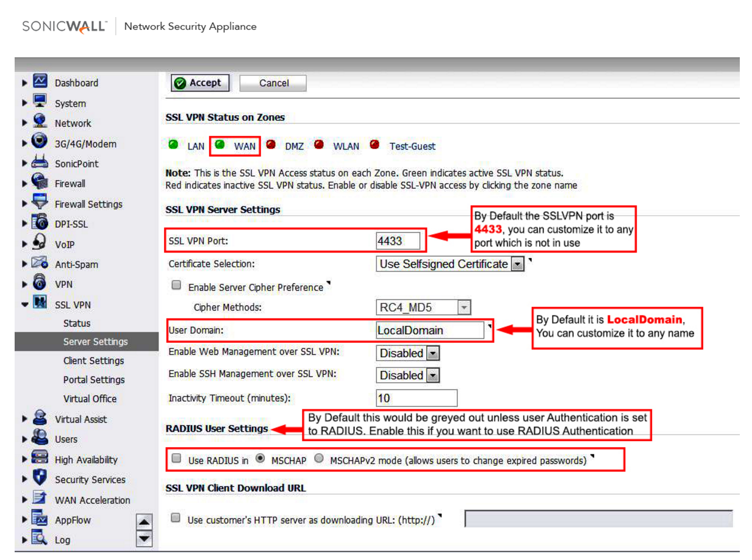Image resolution: width=752 pixels, height=560 pixels.
Task: Click the Virtual Assist icon
Action: (x=40, y=418)
